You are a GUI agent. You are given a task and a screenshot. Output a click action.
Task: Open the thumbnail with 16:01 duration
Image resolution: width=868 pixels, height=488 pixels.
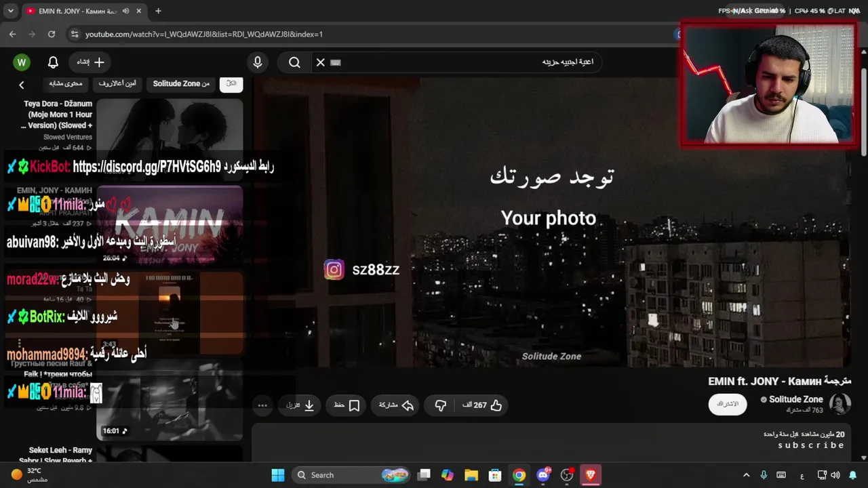(x=170, y=400)
